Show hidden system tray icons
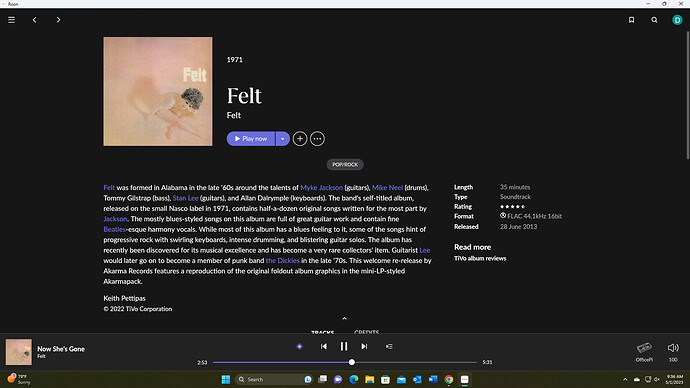Viewport: 690px width, 388px height. 625,379
